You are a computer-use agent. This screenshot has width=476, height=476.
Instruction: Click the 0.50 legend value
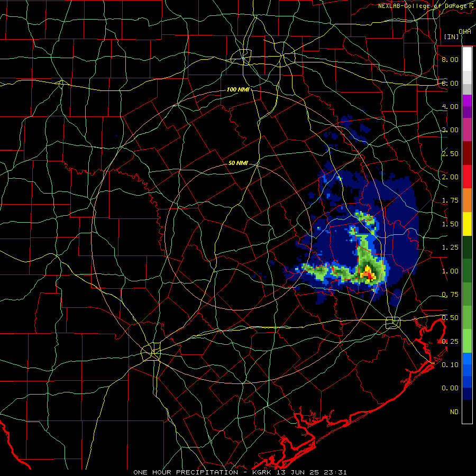450,318
